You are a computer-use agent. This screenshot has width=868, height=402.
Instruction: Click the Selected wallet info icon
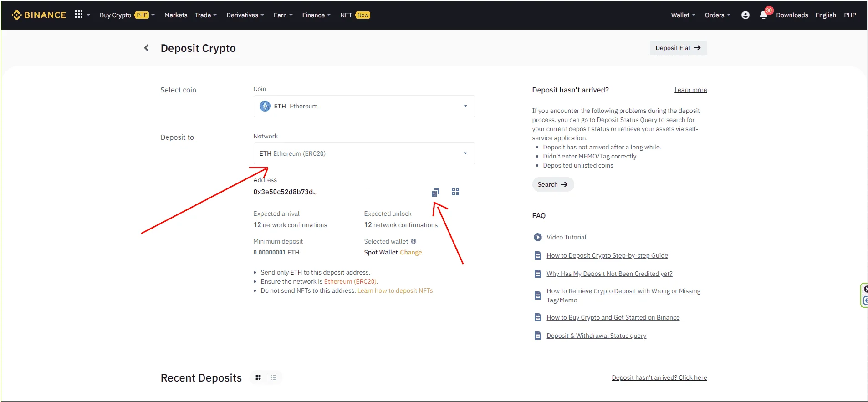[414, 241]
